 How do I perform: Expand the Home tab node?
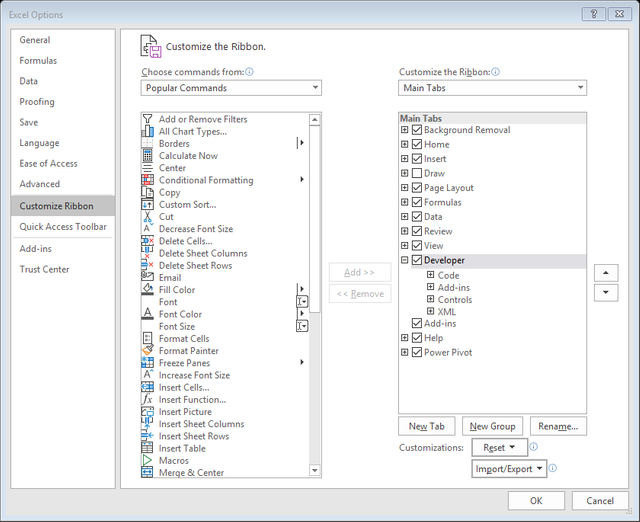(404, 144)
